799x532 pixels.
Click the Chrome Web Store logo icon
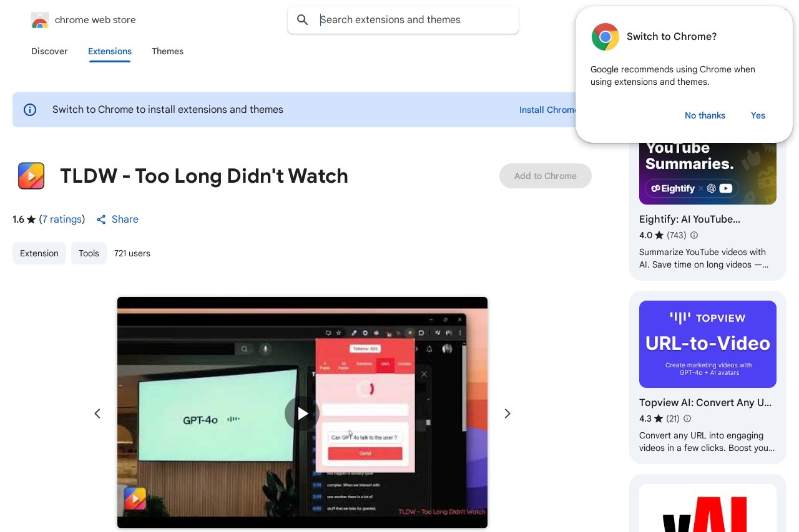pos(39,20)
